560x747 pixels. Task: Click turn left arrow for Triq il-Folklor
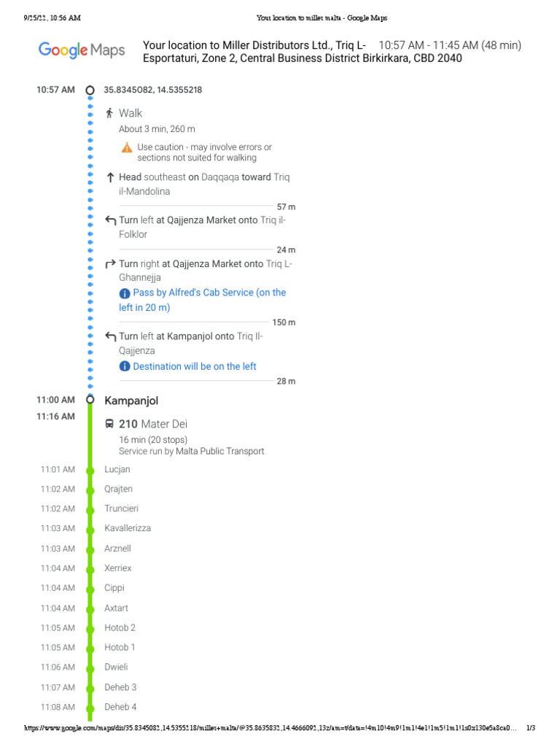[x=110, y=220]
